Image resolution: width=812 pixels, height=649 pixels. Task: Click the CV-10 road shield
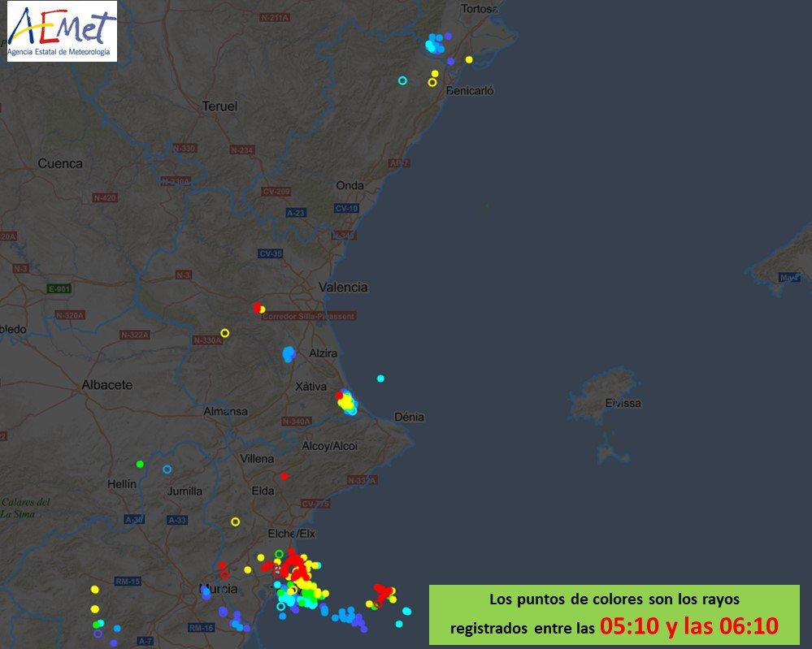click(x=346, y=208)
